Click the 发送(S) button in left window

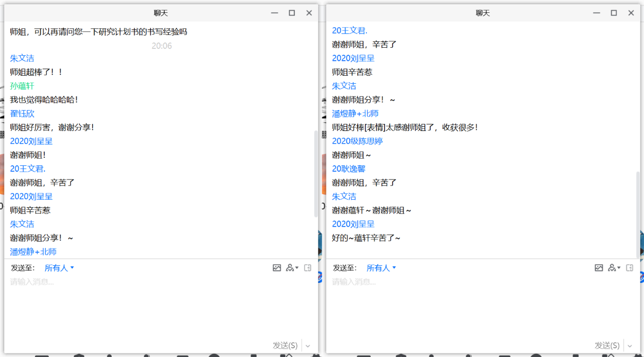(285, 345)
